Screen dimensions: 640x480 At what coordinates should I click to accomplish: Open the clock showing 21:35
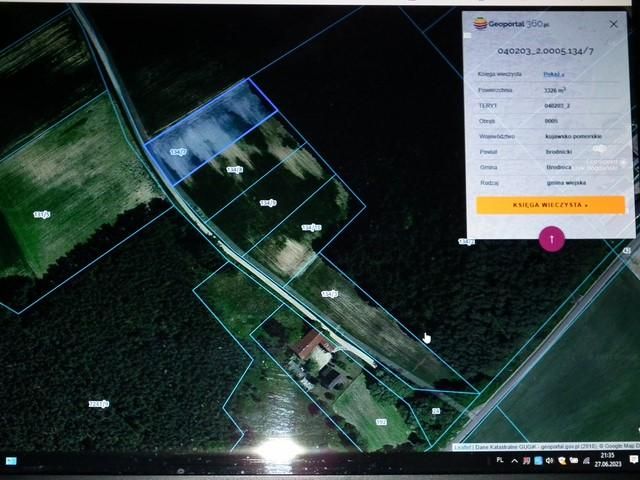[x=608, y=460]
